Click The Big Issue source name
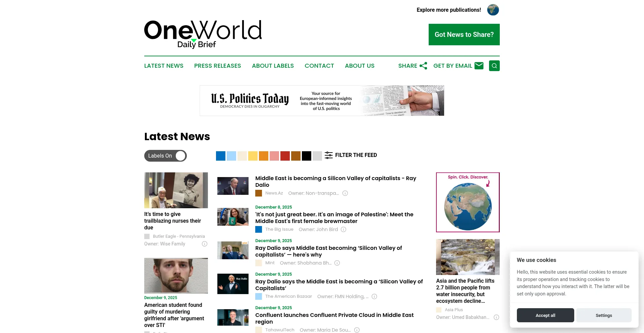 pos(279,229)
